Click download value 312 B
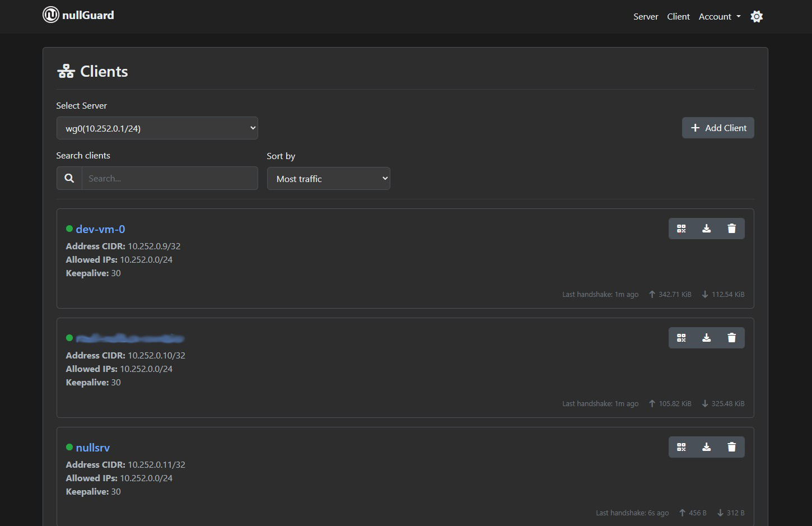 point(730,513)
